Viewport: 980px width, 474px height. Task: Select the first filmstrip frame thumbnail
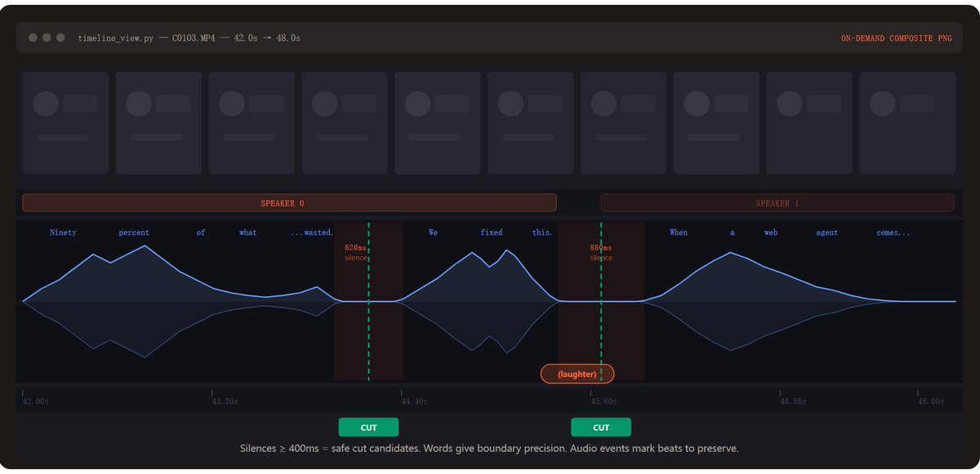tap(65, 123)
